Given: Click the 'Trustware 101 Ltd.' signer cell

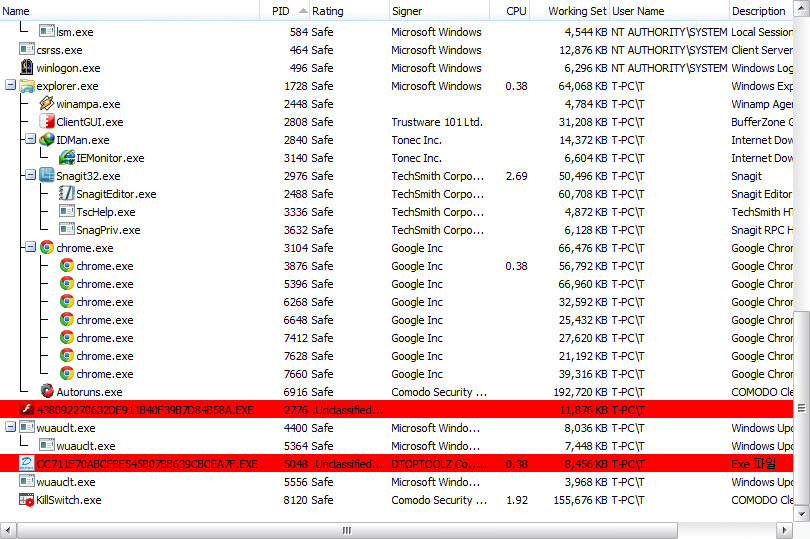Looking at the screenshot, I should coord(437,122).
